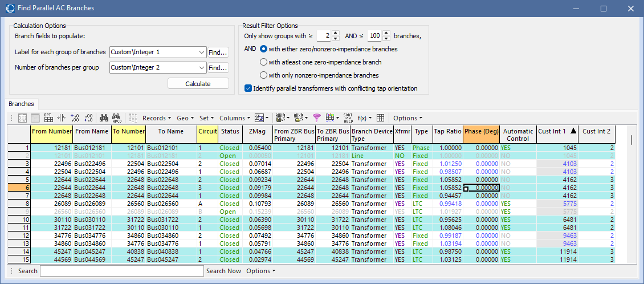The image size is (644, 284).
Task: Click the pink funnel filter icon
Action: [317, 118]
